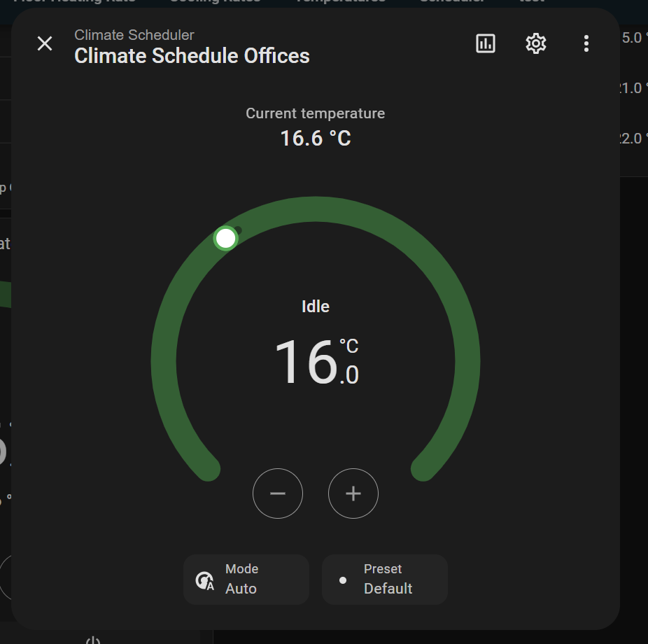This screenshot has width=648, height=644.
Task: Open the history graph icon
Action: tap(486, 43)
